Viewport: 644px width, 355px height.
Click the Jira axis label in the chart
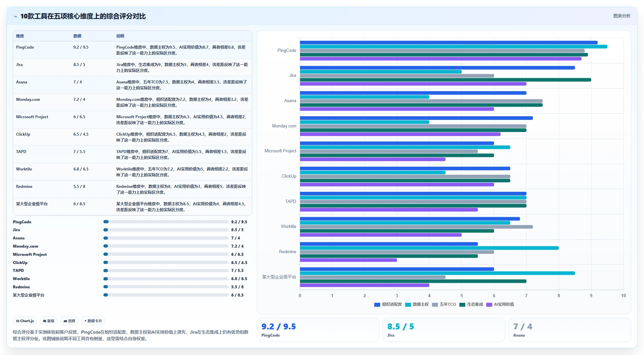tap(293, 76)
